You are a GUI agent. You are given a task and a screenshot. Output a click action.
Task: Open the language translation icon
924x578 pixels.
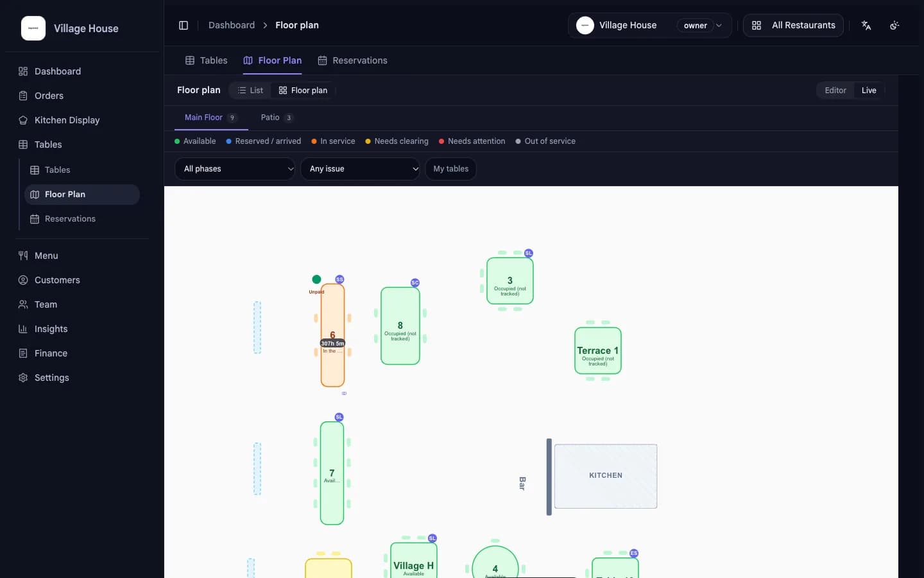pos(866,25)
